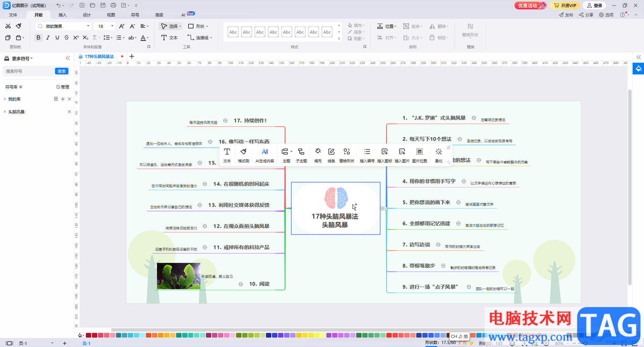The image size is (644, 347).
Task: Click the Print icon in title bar
Action: (x=113, y=5)
